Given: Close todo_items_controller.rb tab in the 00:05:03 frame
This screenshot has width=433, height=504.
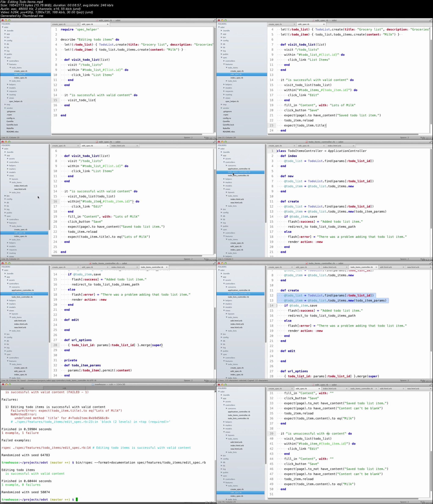Looking at the screenshot, I should [x=167, y=267].
